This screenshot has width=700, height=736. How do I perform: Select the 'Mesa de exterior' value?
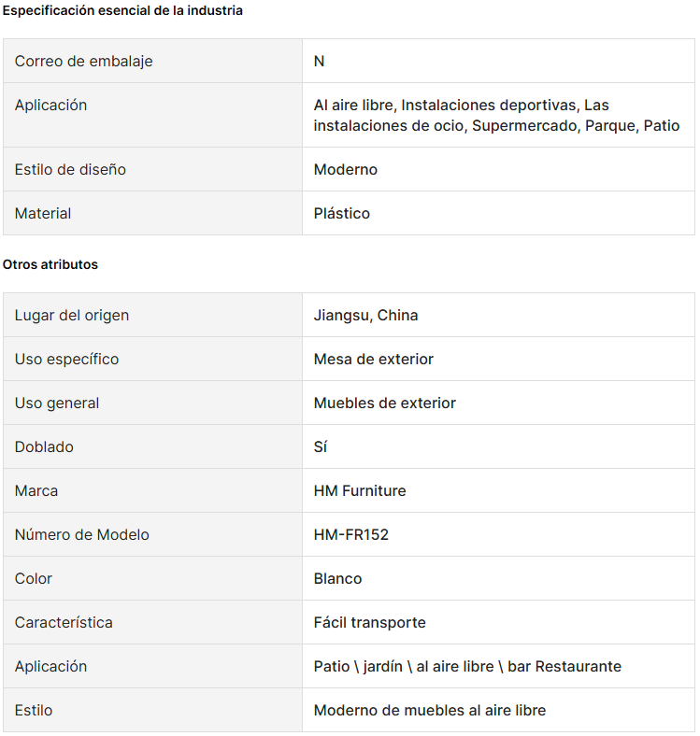pos(374,359)
